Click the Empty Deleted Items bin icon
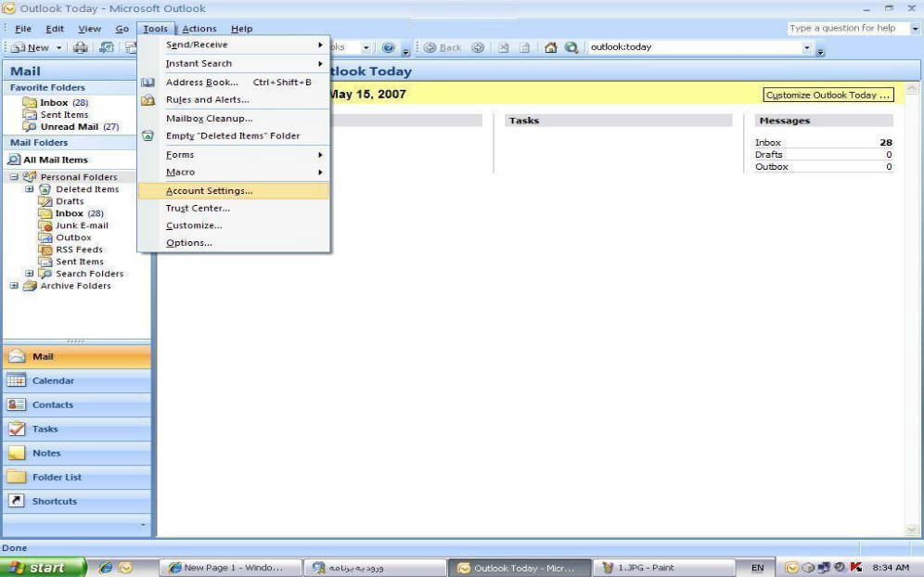The image size is (924, 577). [148, 136]
